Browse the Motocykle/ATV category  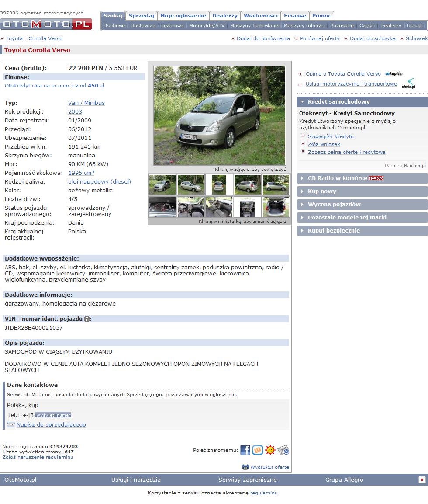207,25
